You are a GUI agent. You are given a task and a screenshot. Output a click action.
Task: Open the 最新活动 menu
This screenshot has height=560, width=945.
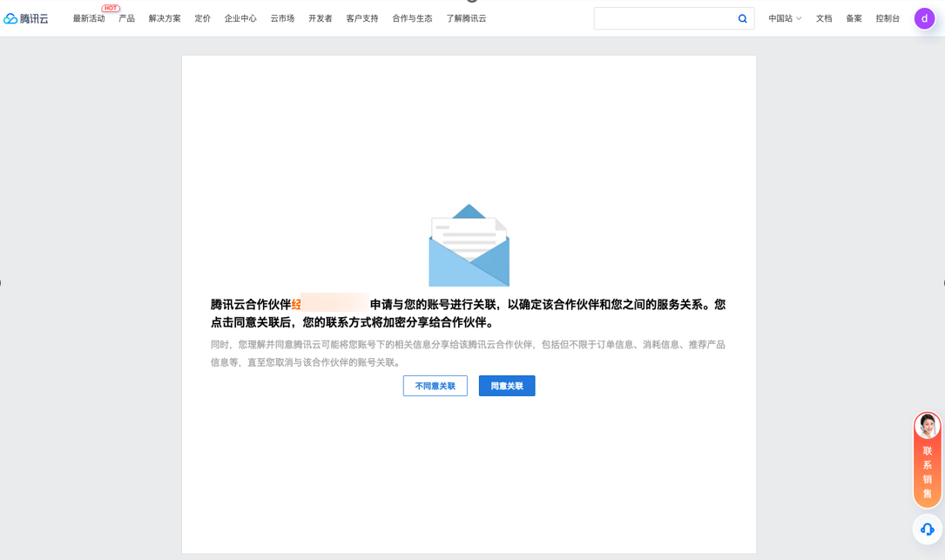coord(89,18)
